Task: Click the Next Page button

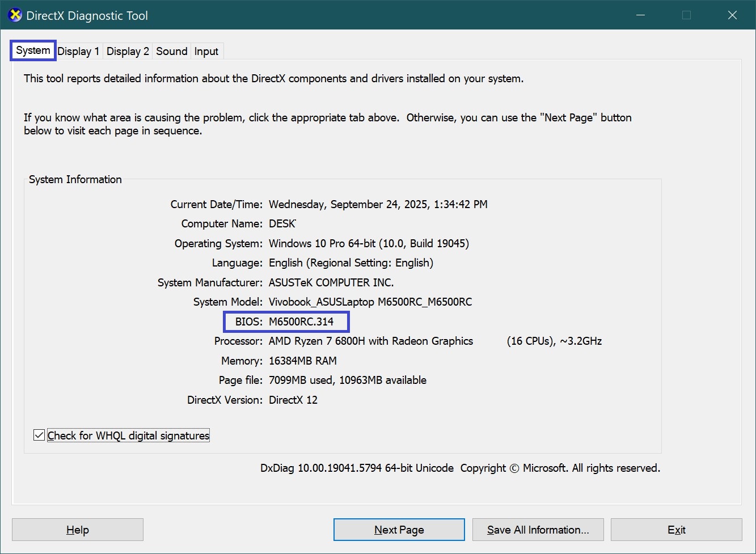Action: click(399, 530)
